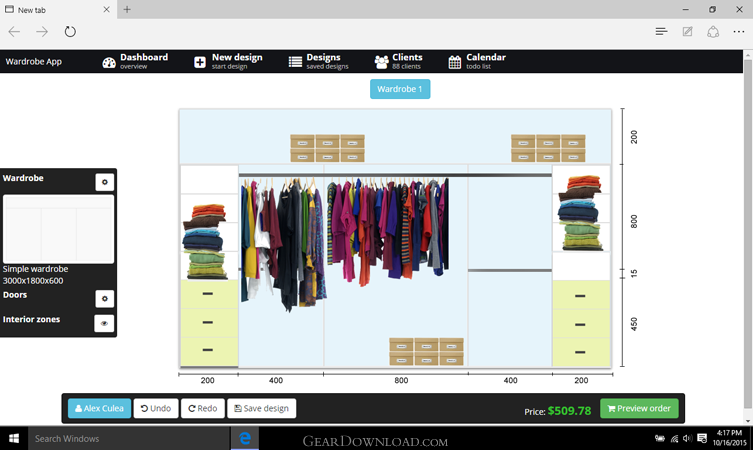This screenshot has width=753, height=450.
Task: Select the bottom center storage boxes
Action: (x=426, y=352)
